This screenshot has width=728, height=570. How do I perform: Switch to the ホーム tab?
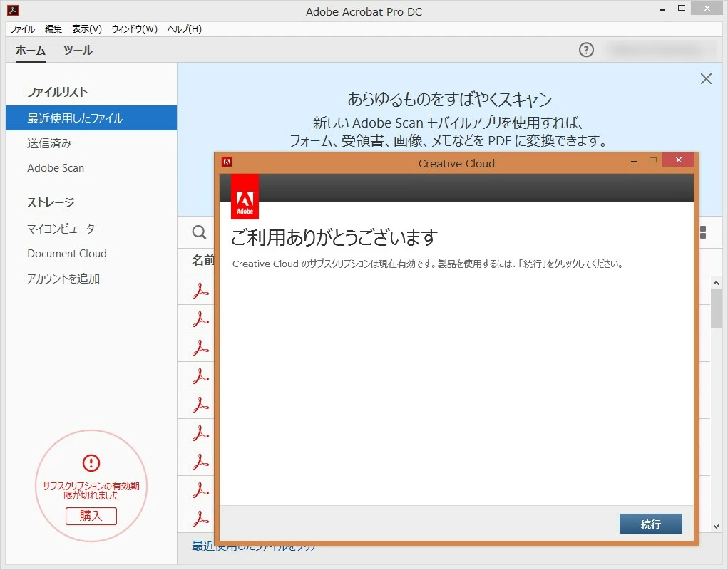[x=31, y=50]
